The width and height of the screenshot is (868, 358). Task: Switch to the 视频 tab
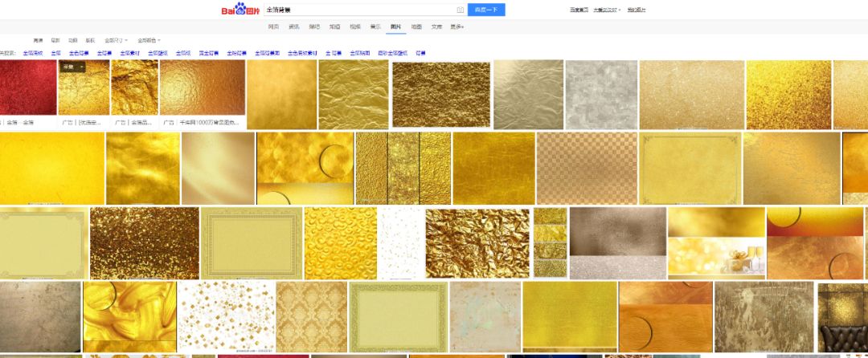click(x=355, y=26)
